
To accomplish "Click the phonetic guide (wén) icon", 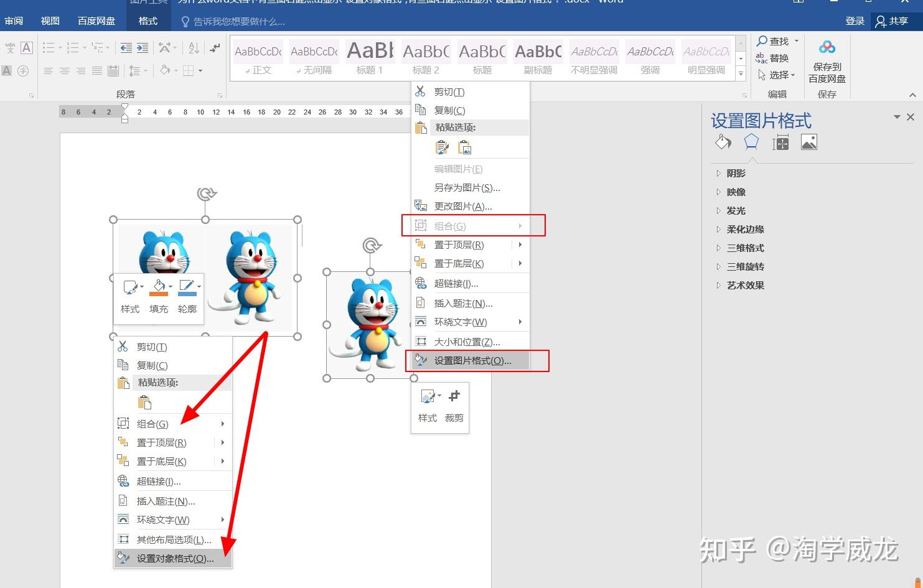I will pyautogui.click(x=10, y=48).
